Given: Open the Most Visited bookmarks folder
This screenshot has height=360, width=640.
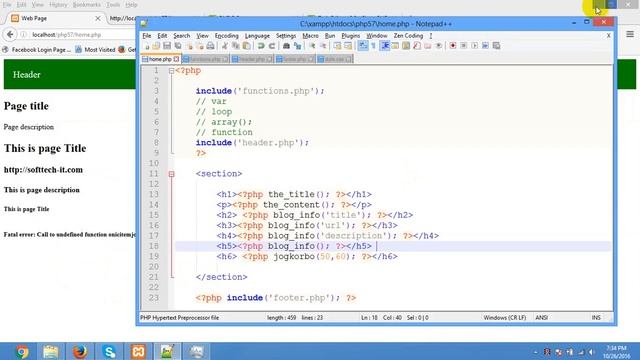Looking at the screenshot, I should pos(95,49).
